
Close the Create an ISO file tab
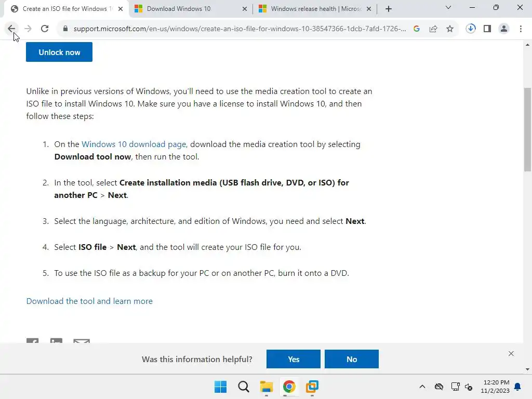pyautogui.click(x=121, y=9)
